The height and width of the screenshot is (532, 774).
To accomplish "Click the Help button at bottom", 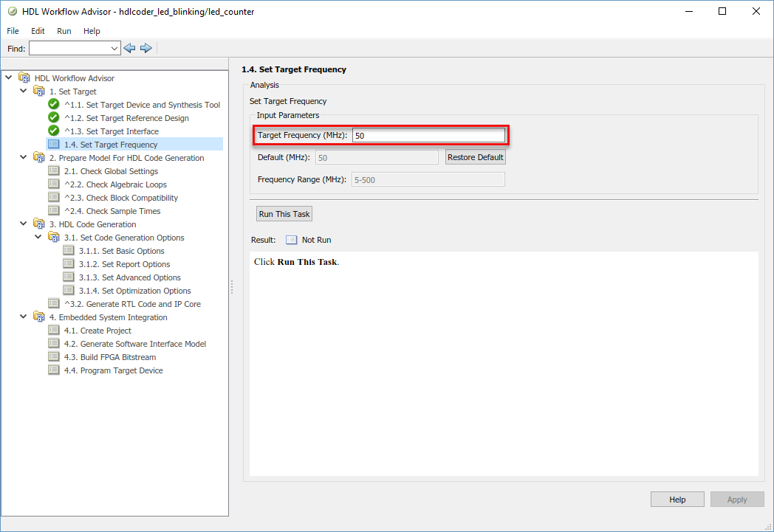I will [677, 500].
